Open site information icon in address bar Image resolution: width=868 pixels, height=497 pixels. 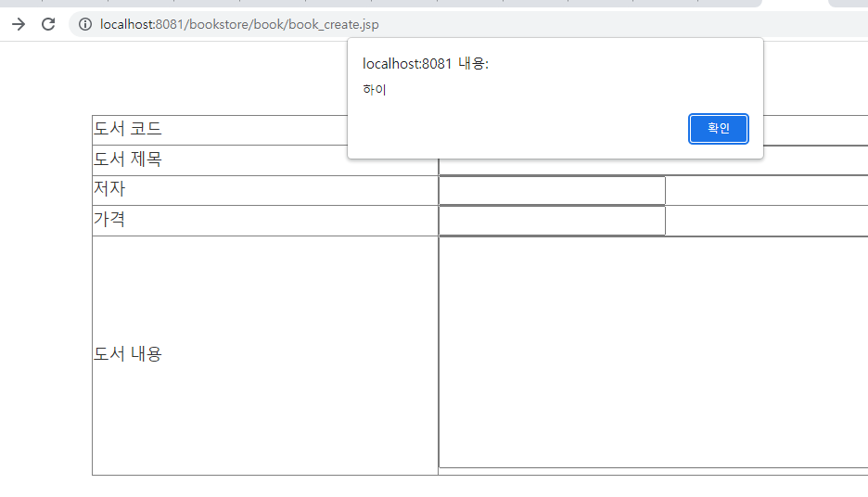(85, 24)
